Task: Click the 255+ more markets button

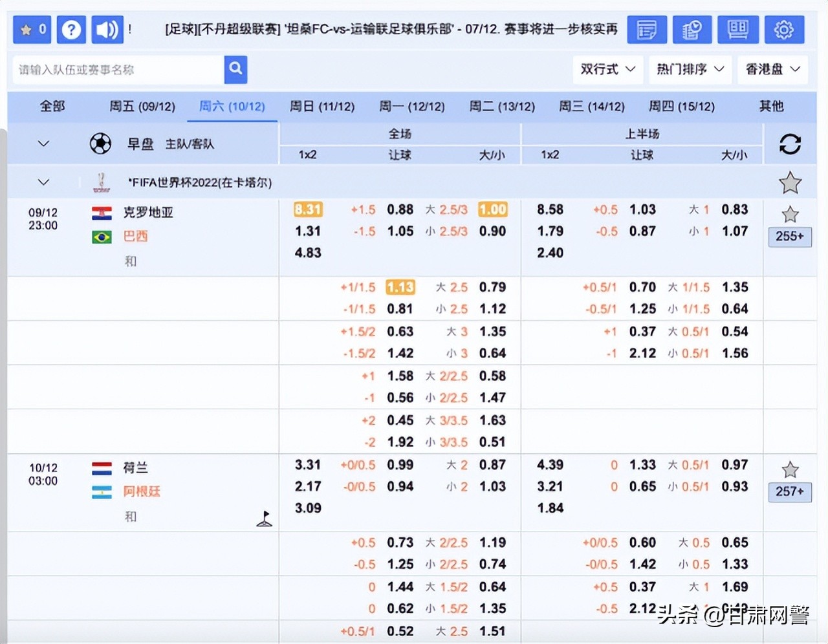Action: click(x=790, y=237)
